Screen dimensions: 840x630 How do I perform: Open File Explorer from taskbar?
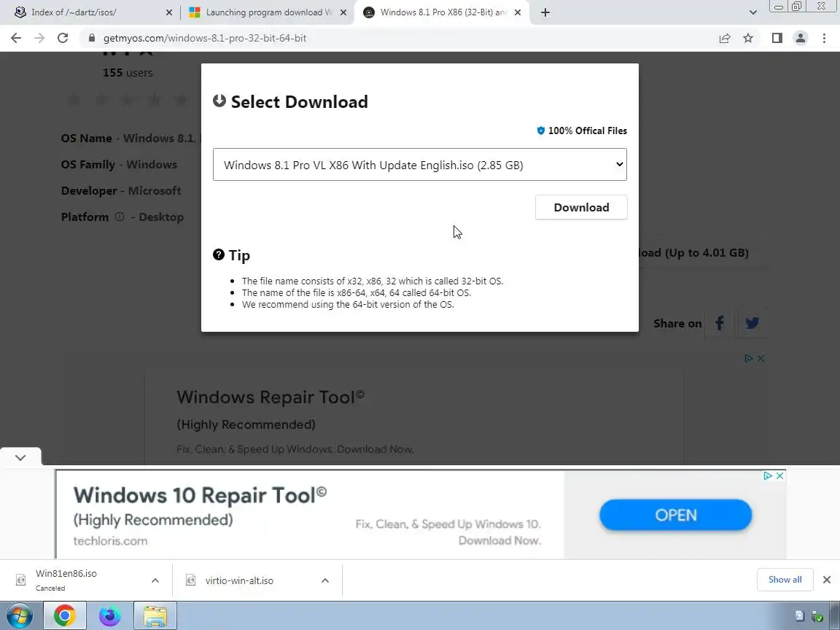click(155, 616)
